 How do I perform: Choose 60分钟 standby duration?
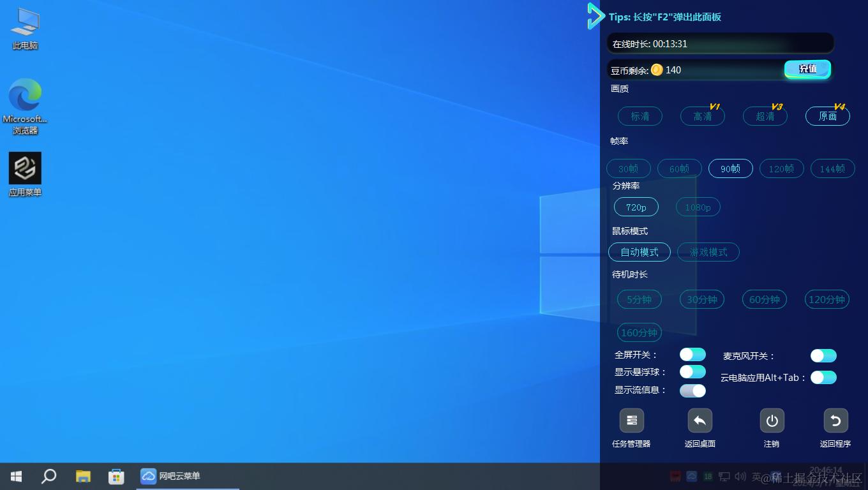tap(764, 299)
